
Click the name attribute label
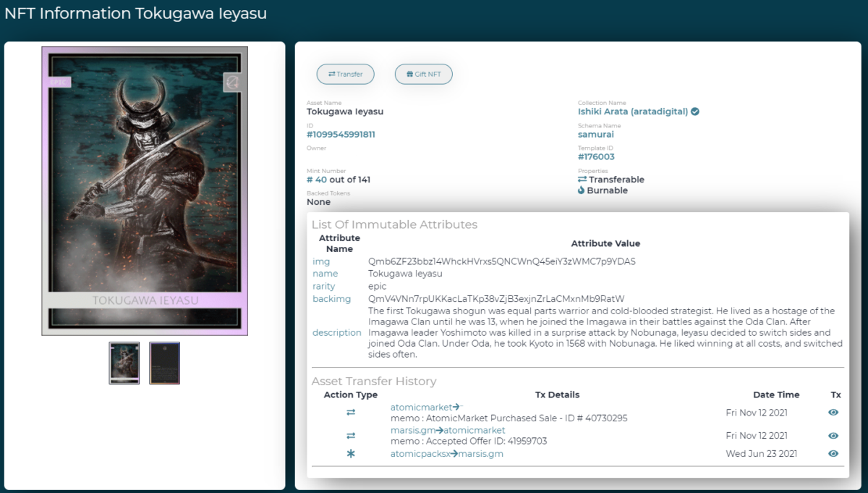(x=325, y=274)
